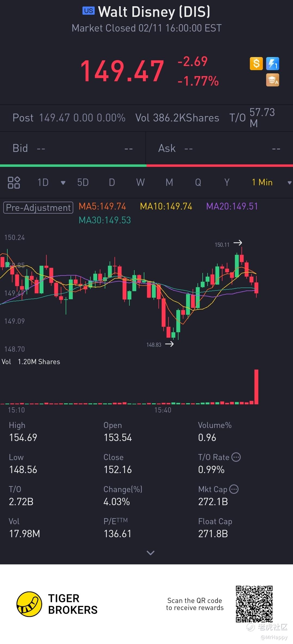Image resolution: width=293 pixels, height=644 pixels.
Task: Tap the Mkt Cap 272.1B value
Action: (x=213, y=502)
